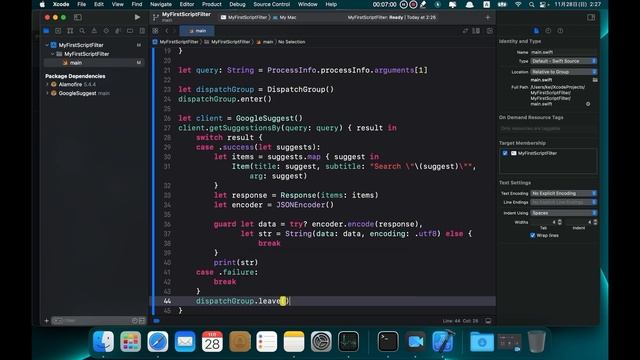
Task: Run the project with the play button
Action: 137,17
